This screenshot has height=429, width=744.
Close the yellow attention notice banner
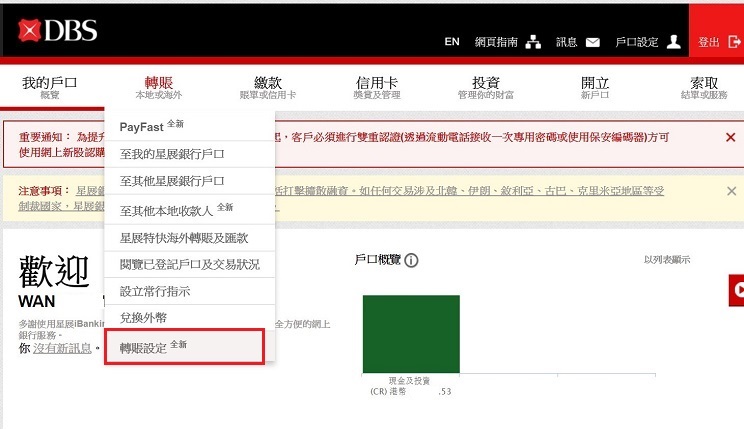tap(731, 190)
